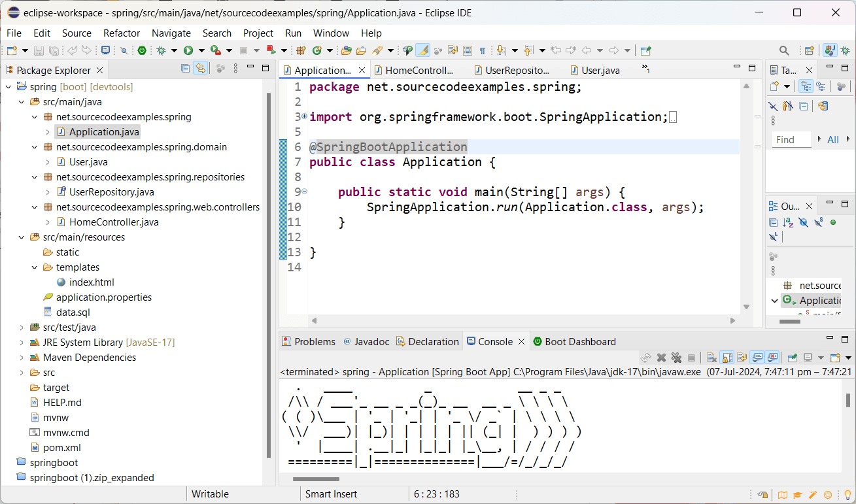Toggle Show Console on standard error change
This screenshot has height=504, width=856.
point(772,358)
